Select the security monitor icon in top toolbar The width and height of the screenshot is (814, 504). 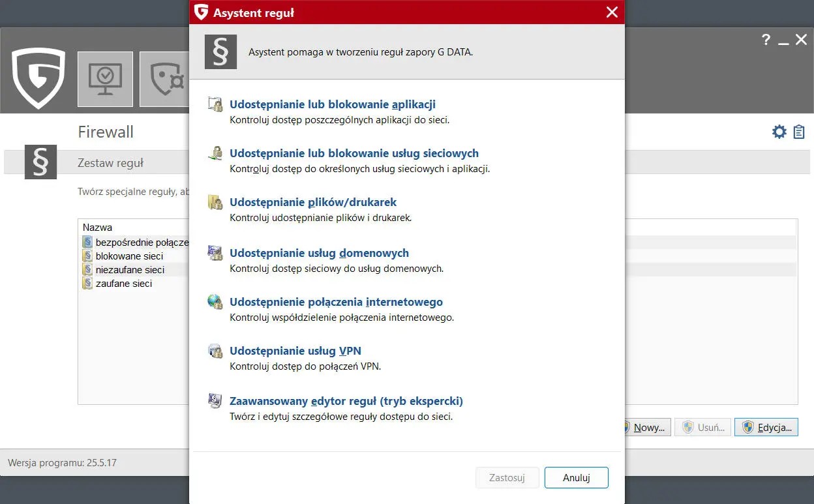click(x=105, y=78)
